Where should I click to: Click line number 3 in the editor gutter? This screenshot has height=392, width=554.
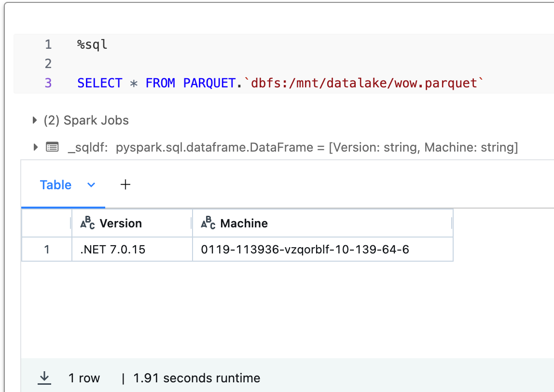click(x=48, y=84)
